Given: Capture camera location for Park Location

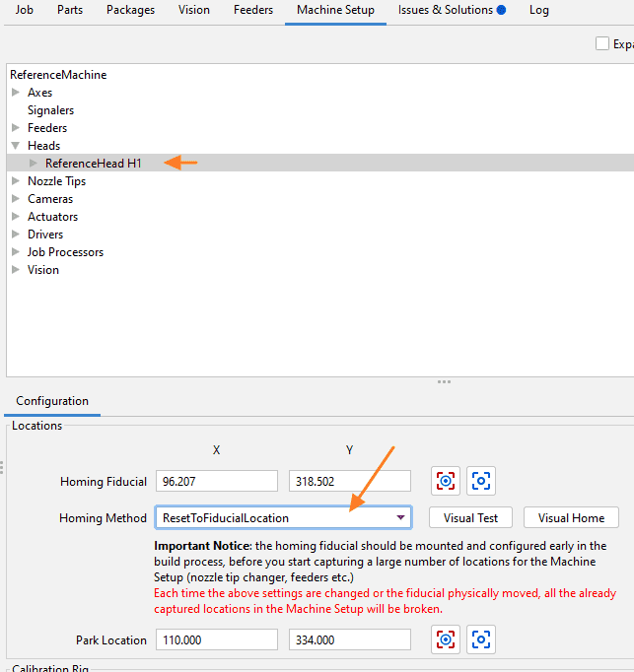Looking at the screenshot, I should pyautogui.click(x=447, y=639).
